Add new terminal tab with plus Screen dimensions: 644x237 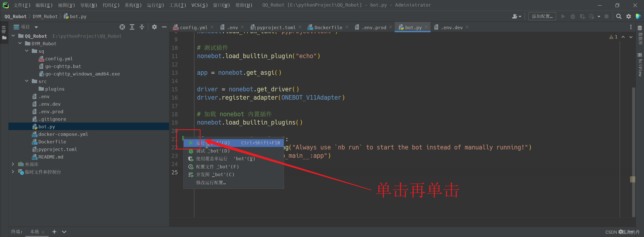(54, 232)
